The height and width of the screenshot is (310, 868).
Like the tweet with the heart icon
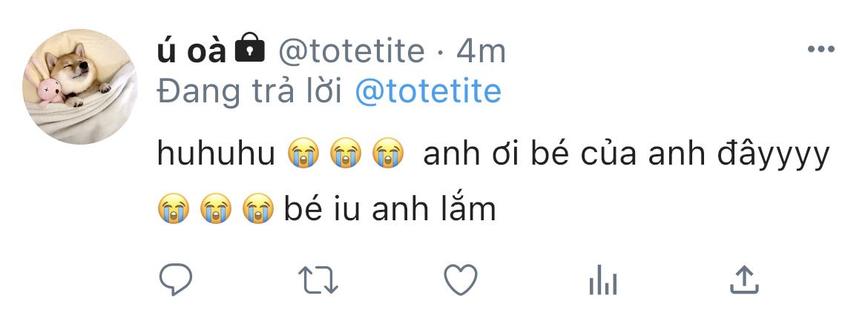click(460, 279)
